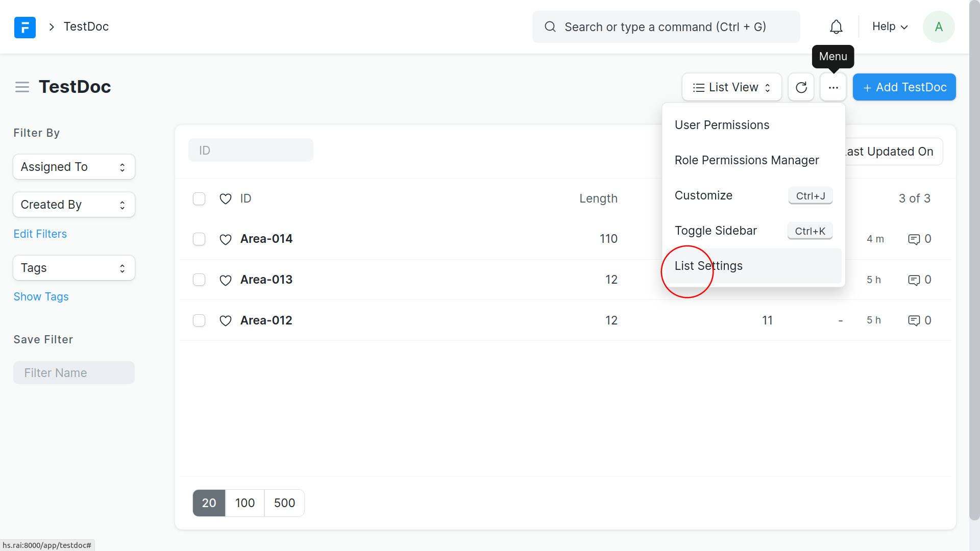Open the user avatar A
Screen dimensions: 980x551
pos(938,27)
